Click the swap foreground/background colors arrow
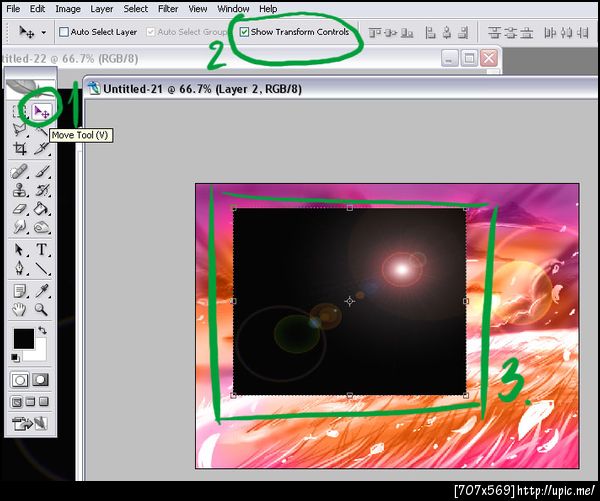 42,330
